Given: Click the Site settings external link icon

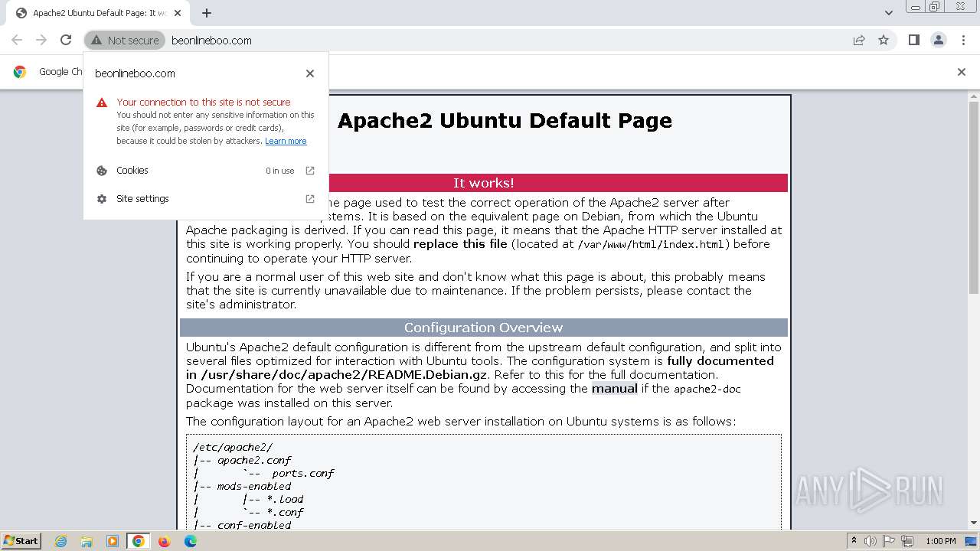Looking at the screenshot, I should 310,199.
